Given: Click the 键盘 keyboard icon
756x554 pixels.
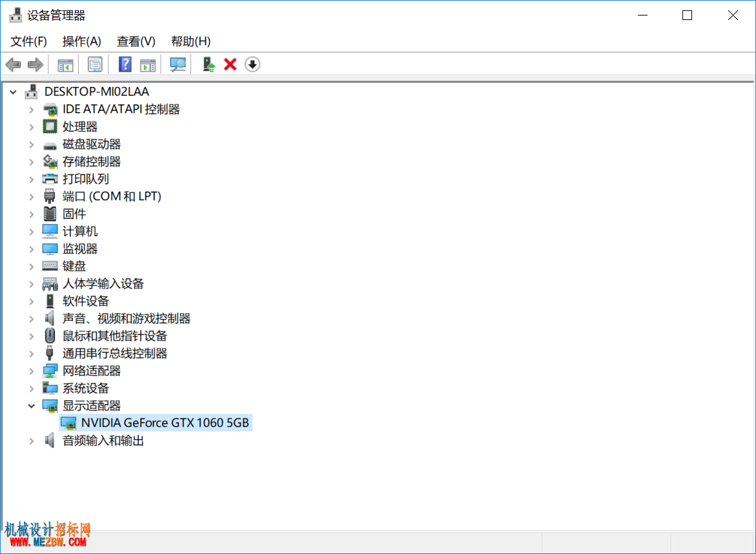Looking at the screenshot, I should [x=50, y=265].
